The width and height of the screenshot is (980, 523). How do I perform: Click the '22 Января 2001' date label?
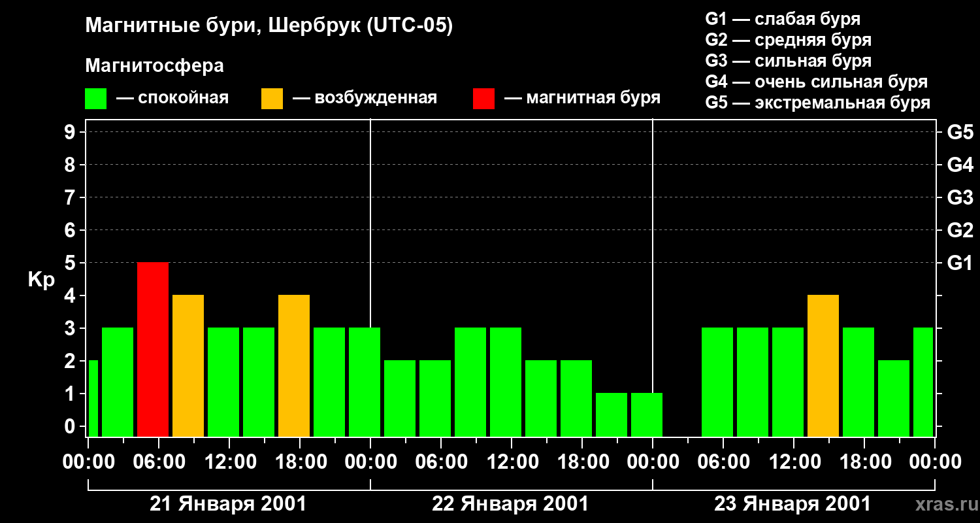click(x=510, y=504)
